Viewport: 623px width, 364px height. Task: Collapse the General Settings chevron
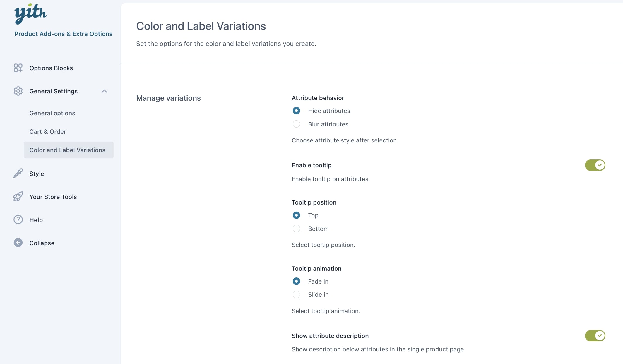tap(104, 91)
